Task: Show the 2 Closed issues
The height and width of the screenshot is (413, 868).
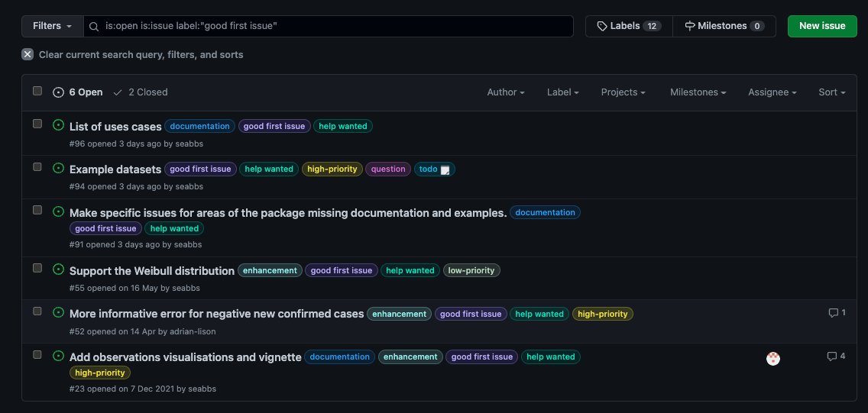Action: 140,92
